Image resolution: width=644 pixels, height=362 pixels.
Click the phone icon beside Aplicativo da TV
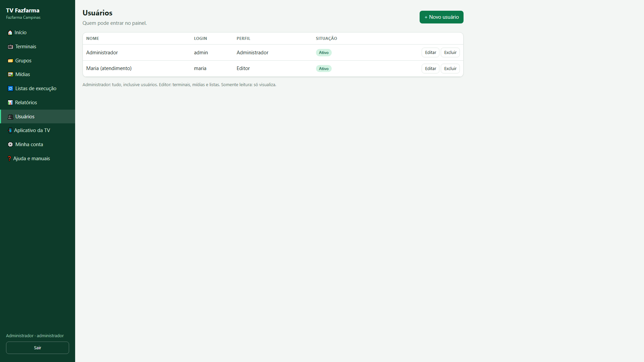point(10,130)
